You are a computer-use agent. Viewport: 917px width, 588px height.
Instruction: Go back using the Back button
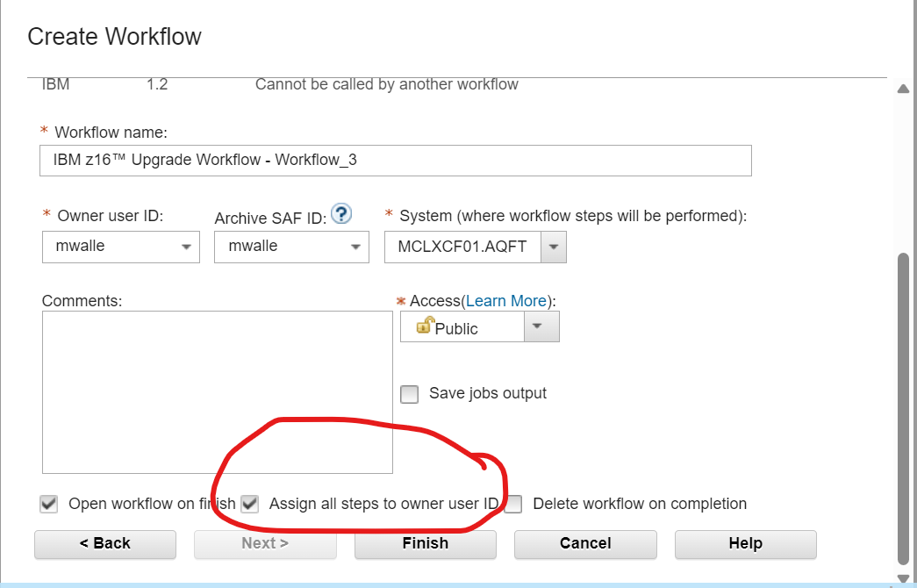coord(104,544)
